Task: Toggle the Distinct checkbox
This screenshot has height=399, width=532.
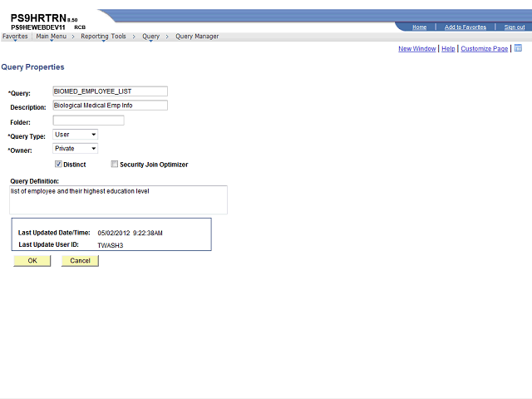Action: tap(58, 165)
